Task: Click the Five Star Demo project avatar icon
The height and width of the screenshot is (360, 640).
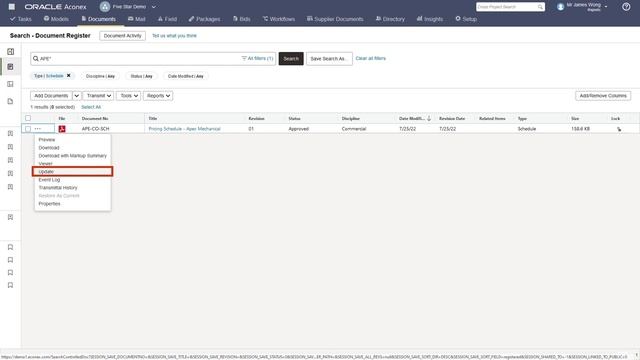Action: click(x=105, y=7)
